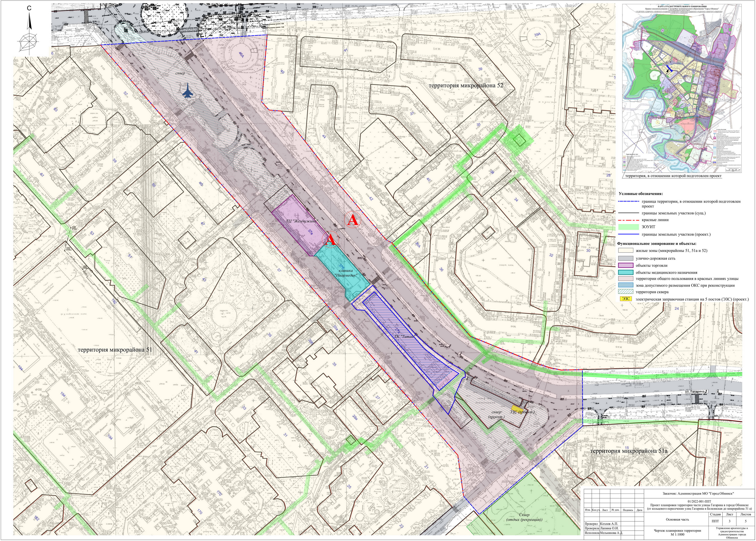Click "Условные обозначения" legend heading
The width and height of the screenshot is (756, 541).
click(641, 194)
